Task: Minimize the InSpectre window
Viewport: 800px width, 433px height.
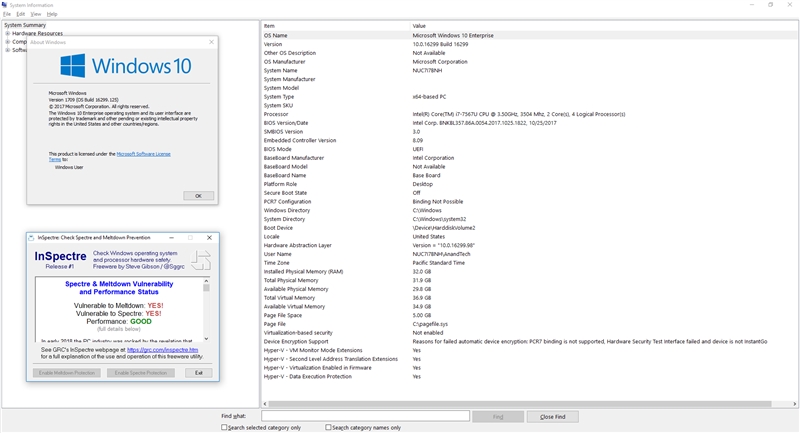Action: [171, 238]
